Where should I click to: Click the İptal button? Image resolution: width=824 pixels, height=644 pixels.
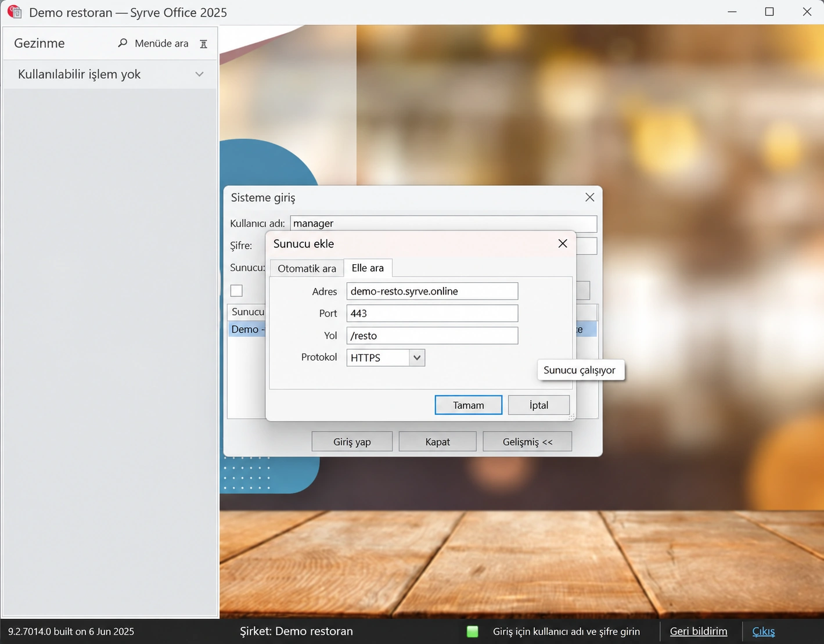tap(539, 405)
